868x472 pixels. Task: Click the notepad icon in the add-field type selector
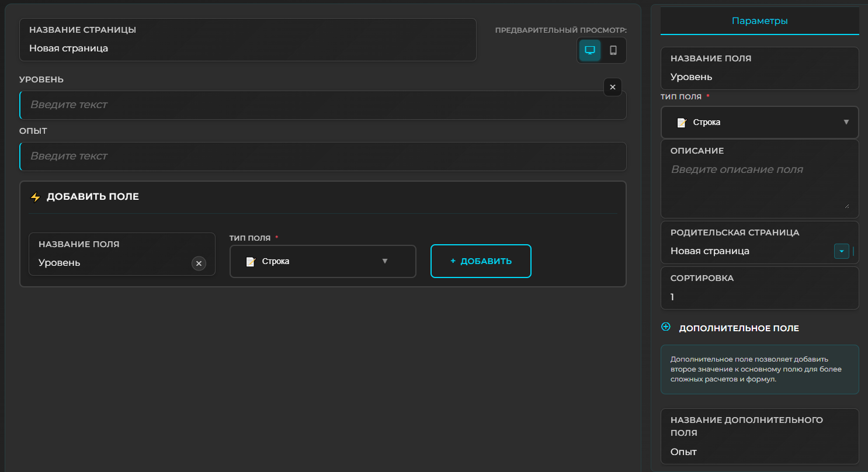coord(251,262)
